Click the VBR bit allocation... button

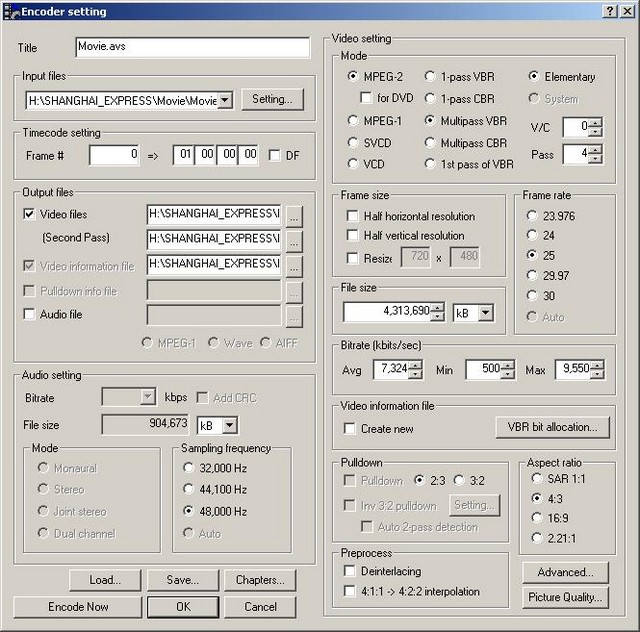tap(552, 427)
